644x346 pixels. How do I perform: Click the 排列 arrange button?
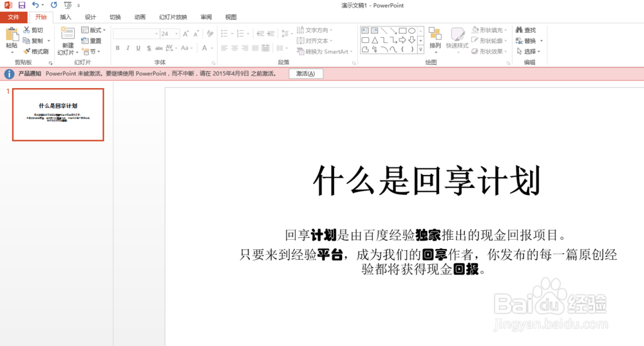435,39
